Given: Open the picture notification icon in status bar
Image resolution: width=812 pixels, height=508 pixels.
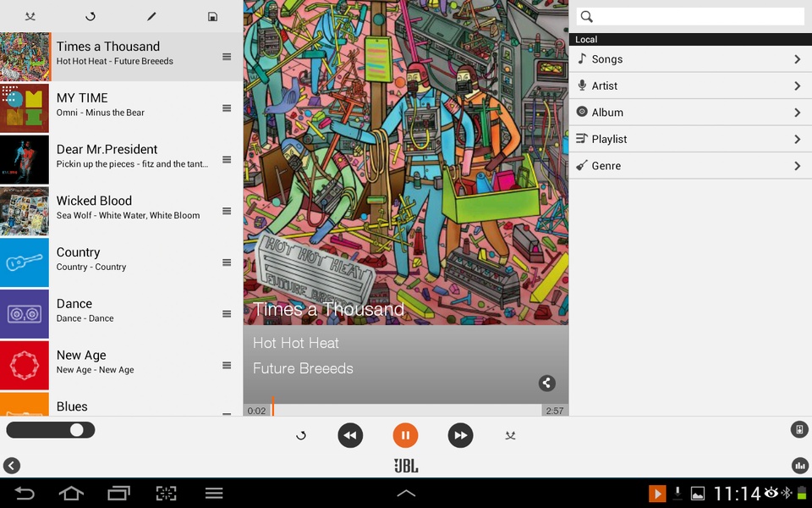Looking at the screenshot, I should pyautogui.click(x=698, y=493).
